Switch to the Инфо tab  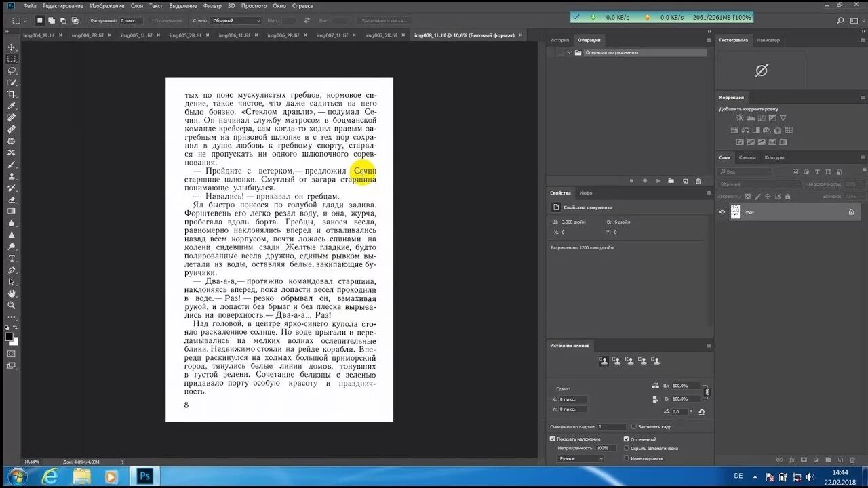585,193
